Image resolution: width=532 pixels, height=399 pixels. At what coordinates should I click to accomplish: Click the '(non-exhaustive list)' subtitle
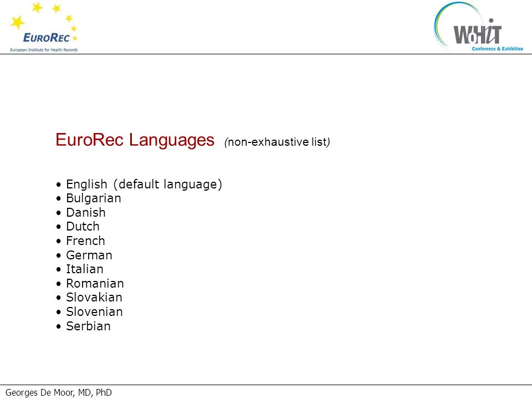click(277, 142)
